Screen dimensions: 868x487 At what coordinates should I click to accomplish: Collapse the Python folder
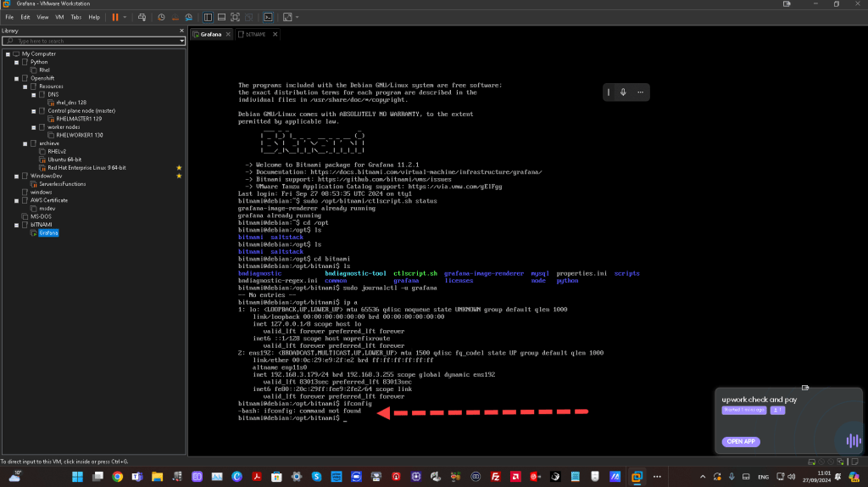pos(17,63)
